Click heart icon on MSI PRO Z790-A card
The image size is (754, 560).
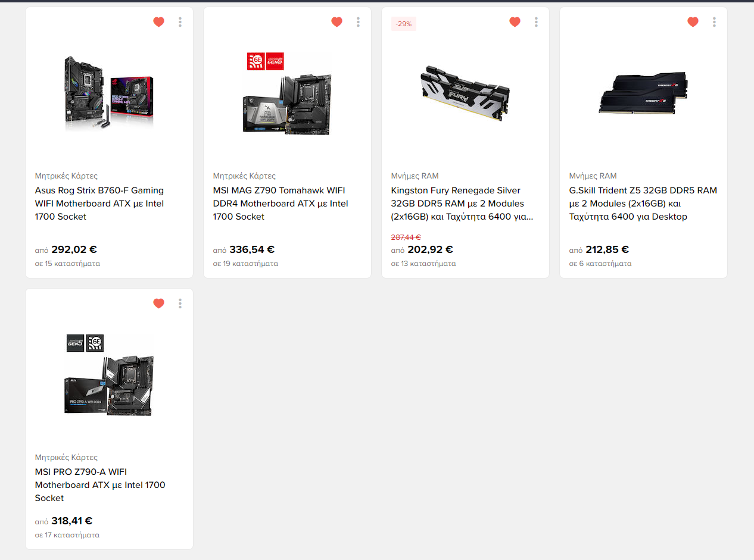coord(158,304)
